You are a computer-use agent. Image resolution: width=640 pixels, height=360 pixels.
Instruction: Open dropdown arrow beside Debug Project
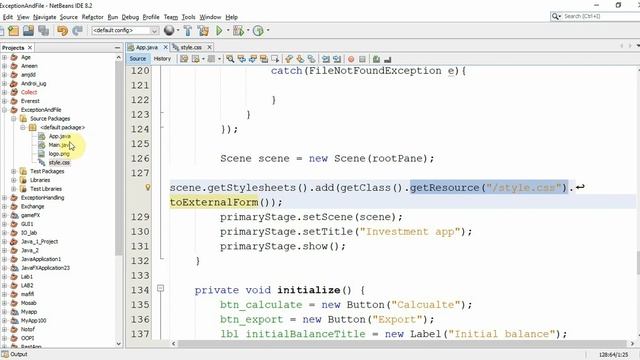pyautogui.click(x=248, y=31)
